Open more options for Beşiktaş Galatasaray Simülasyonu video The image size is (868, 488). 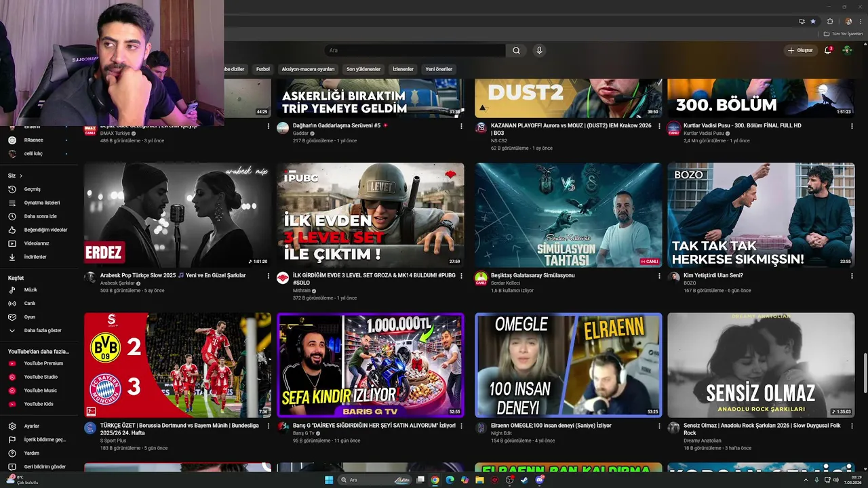[x=659, y=276]
